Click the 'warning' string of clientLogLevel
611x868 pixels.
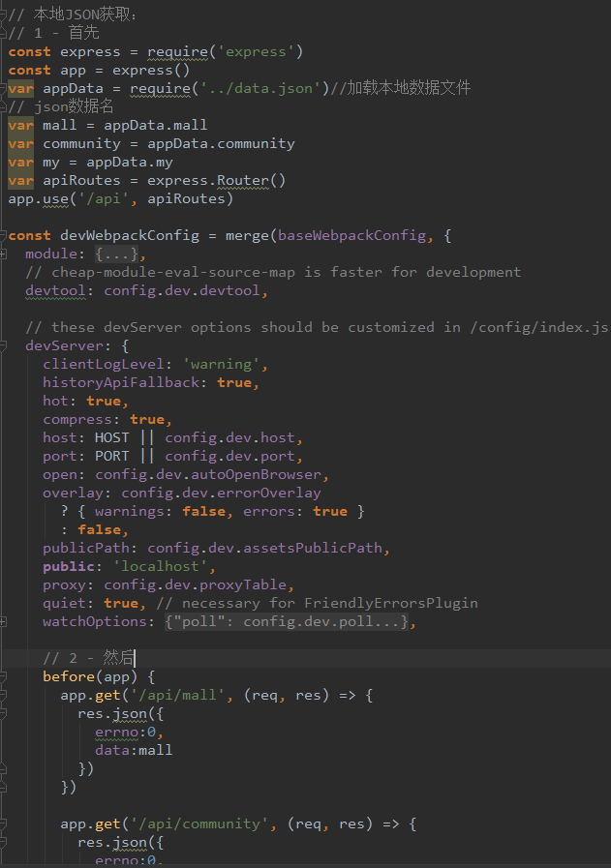tap(221, 364)
